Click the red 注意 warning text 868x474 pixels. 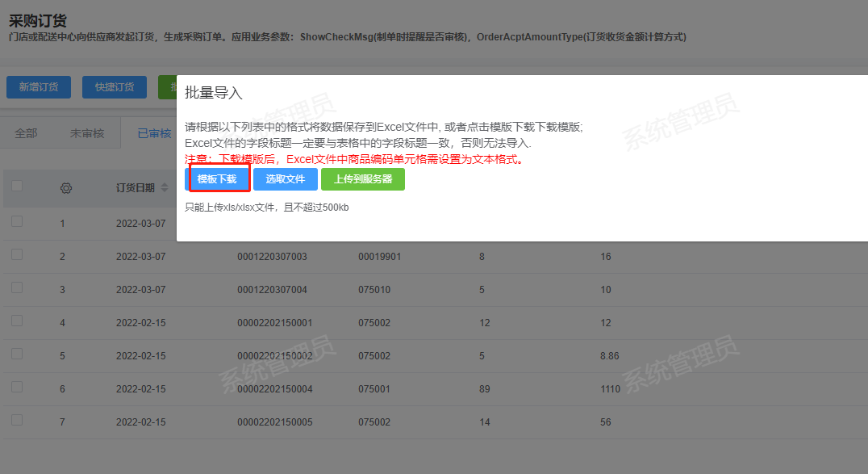pos(355,159)
